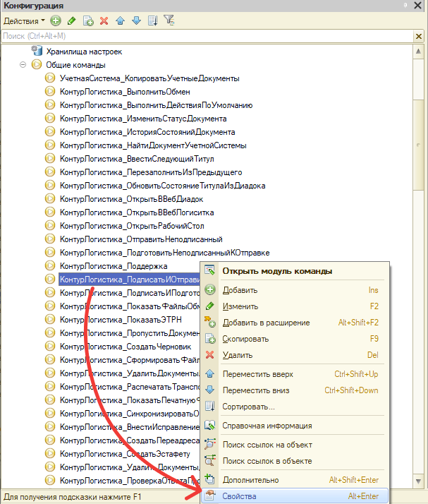Focus the Поиск (Ctrl+Alt+M) search field

207,36
